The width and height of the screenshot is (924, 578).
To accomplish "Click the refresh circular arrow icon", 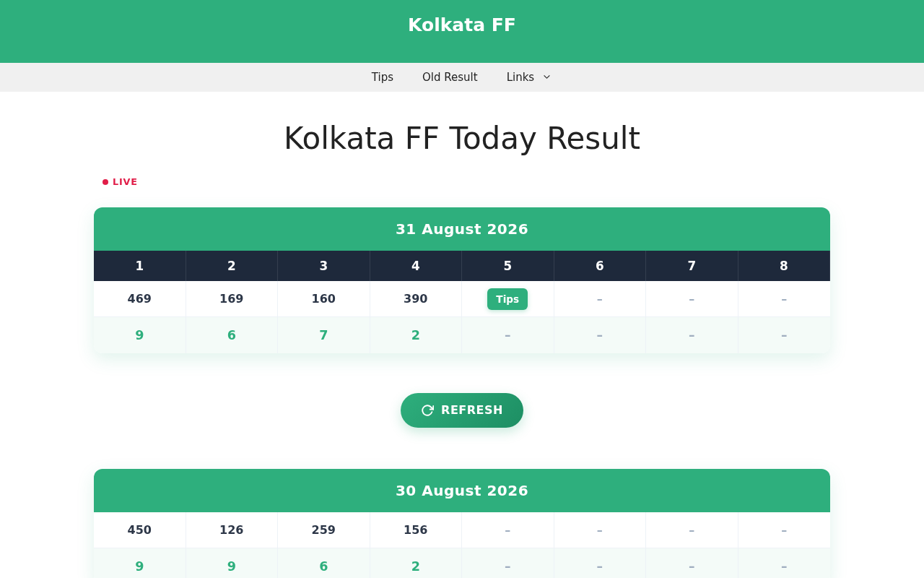I will 427,410.
